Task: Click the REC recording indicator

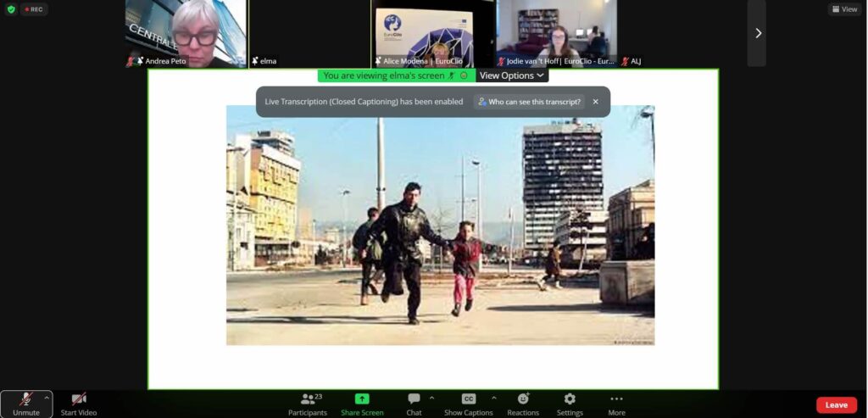Action: [35, 9]
